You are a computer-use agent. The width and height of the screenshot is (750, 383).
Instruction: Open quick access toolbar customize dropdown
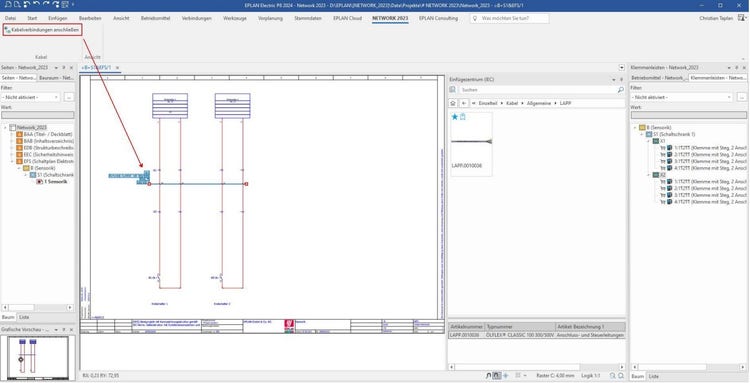coord(73,5)
